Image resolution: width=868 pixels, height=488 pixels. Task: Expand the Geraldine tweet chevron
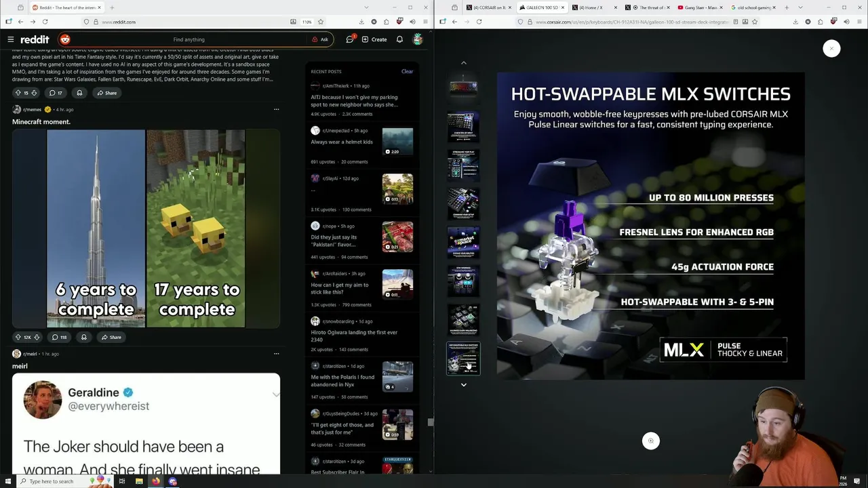[x=275, y=394]
